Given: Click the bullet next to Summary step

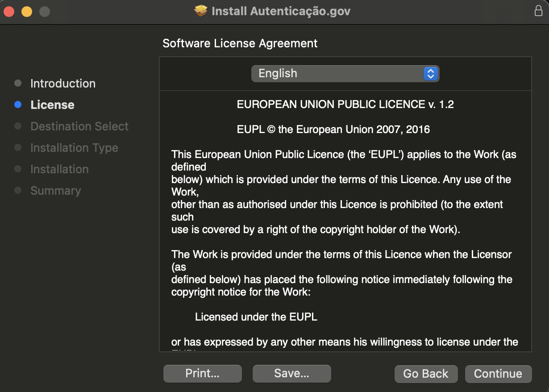Looking at the screenshot, I should pos(18,191).
